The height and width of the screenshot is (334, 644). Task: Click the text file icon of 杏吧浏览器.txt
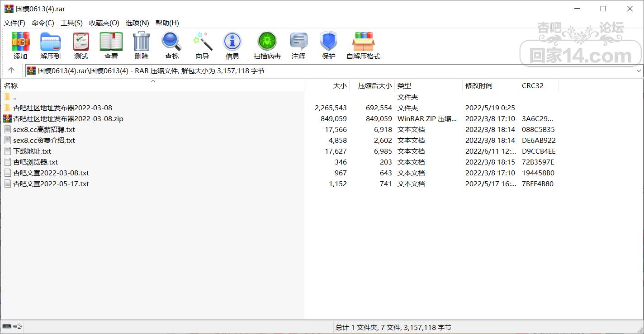click(x=7, y=162)
